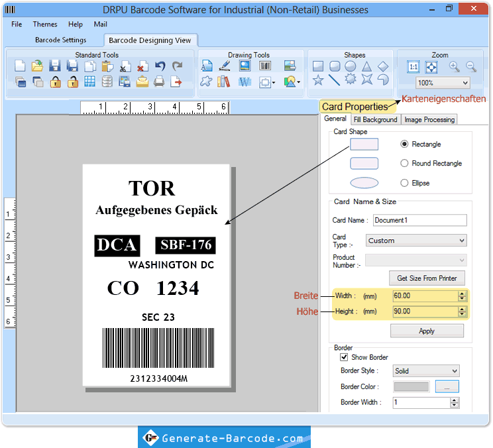Select the Rectangle card shape option
The height and width of the screenshot is (448, 493).
[x=404, y=144]
